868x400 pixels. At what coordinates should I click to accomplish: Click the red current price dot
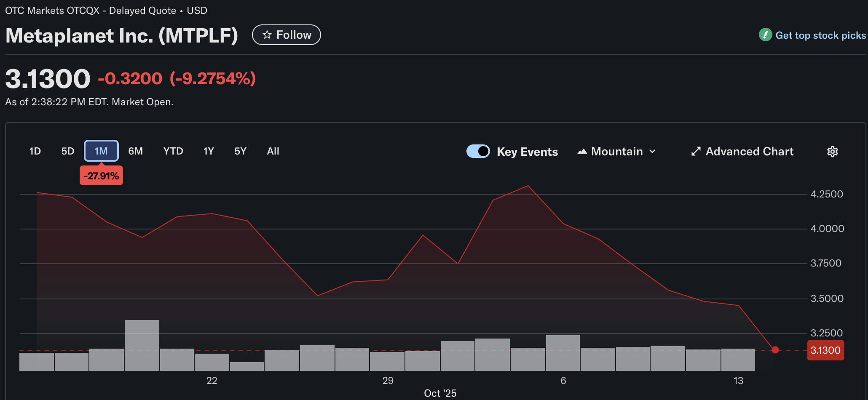(x=775, y=350)
